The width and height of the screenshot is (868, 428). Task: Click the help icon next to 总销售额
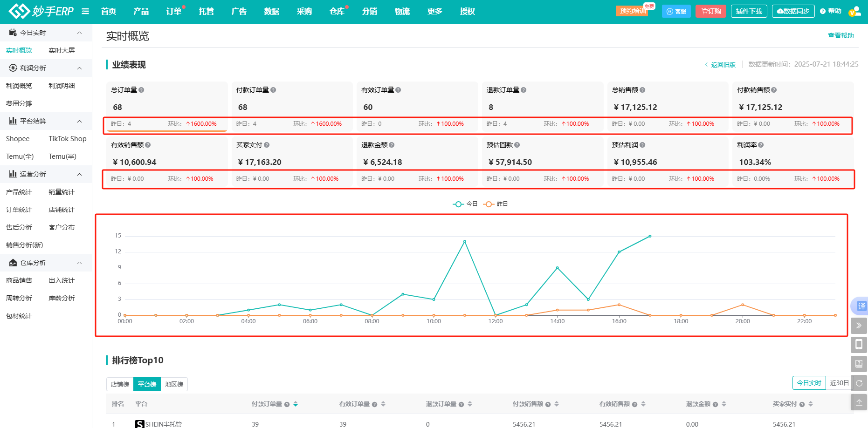coord(642,90)
